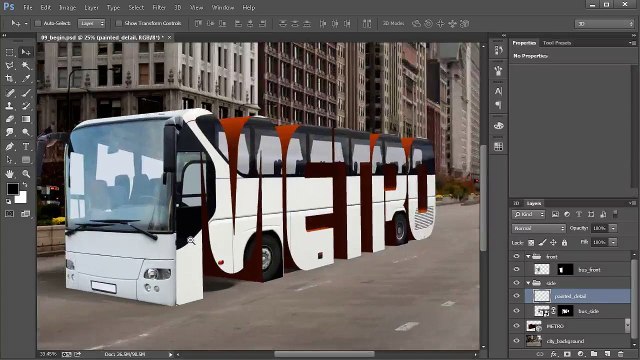Open the Opacity slider dropdown arrow
Viewport: 640px width, 360px height.
point(613,228)
